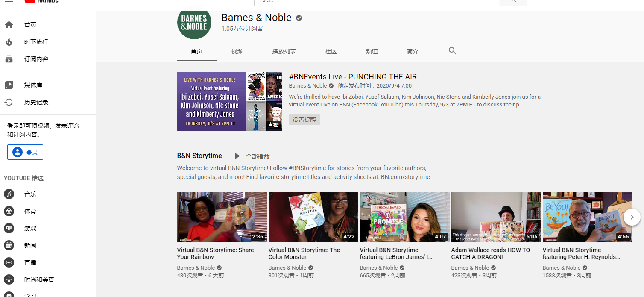Click the 登录 sign-in button

point(25,152)
